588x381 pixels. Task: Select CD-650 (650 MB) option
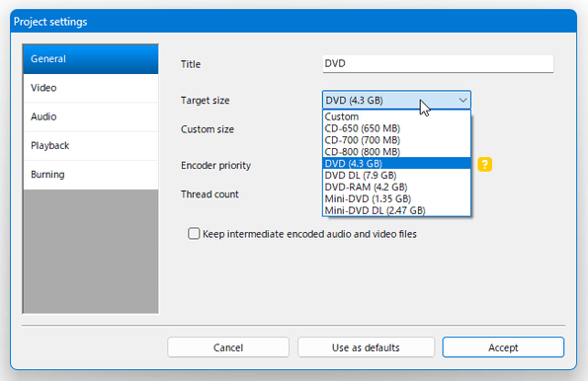tap(396, 128)
